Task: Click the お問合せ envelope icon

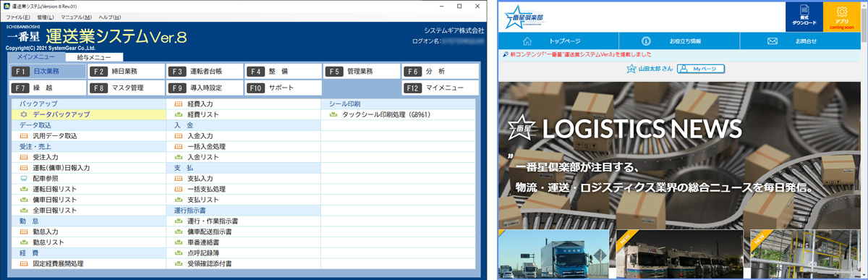Action: 773,41
